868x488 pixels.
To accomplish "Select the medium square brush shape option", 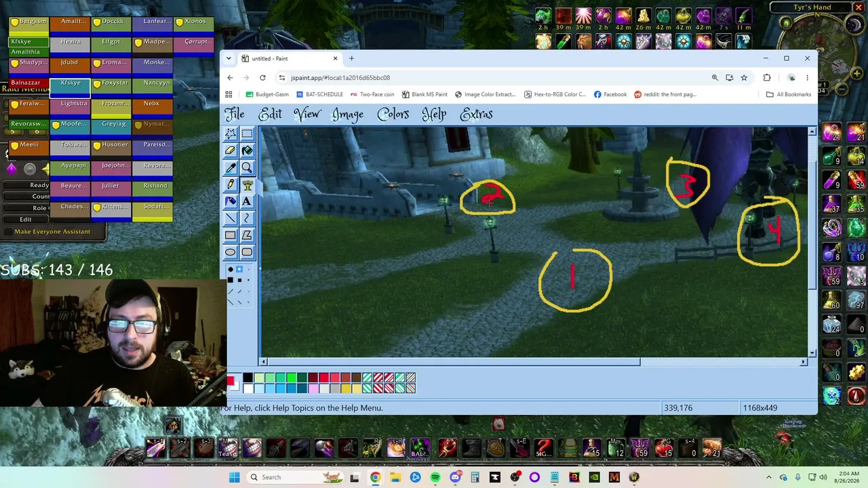I will pos(239,280).
